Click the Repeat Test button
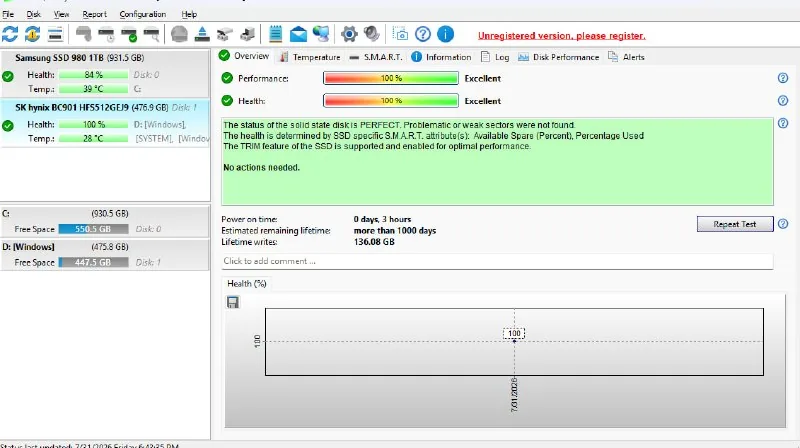Viewport: 800px width, 448px height. pos(735,224)
